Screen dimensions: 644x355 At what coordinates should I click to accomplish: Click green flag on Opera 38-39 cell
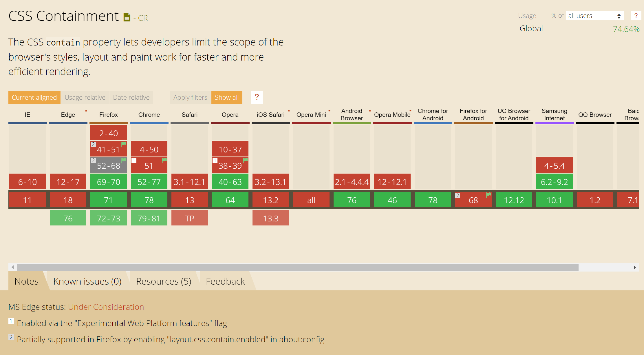tap(245, 160)
